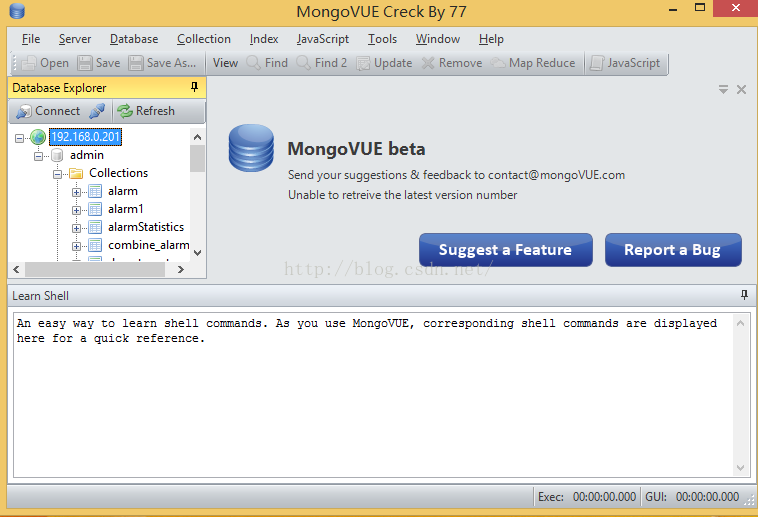Select the admin database label
Viewport: 758px width, 517px height.
(87, 155)
